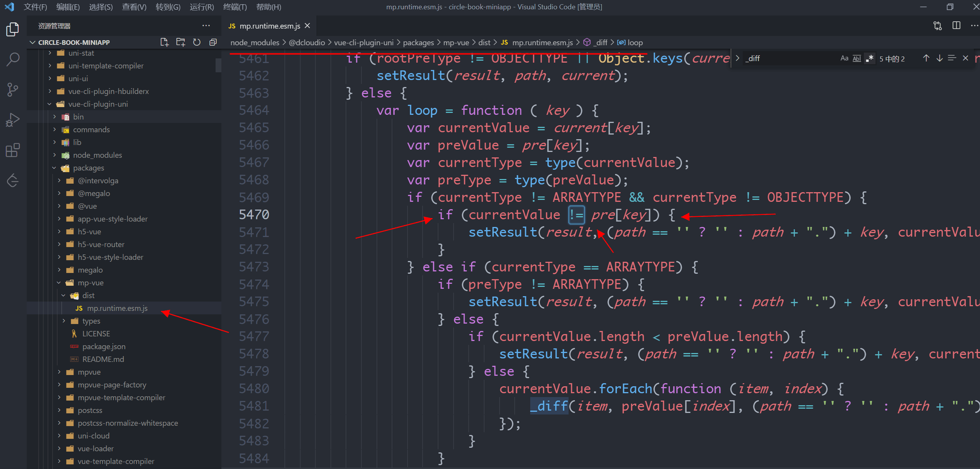Open explorer more actions menu
The width and height of the screenshot is (980, 469).
206,26
